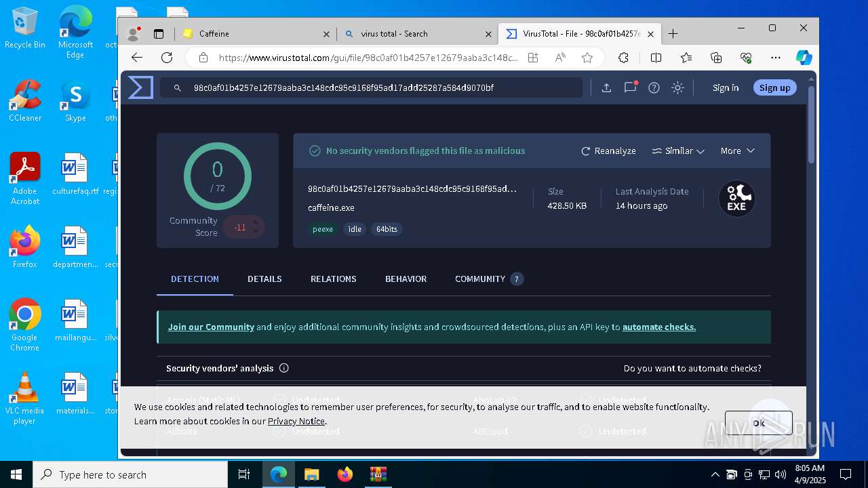This screenshot has height=488, width=868.
Task: Show hidden tray icons chevron
Action: [x=715, y=474]
